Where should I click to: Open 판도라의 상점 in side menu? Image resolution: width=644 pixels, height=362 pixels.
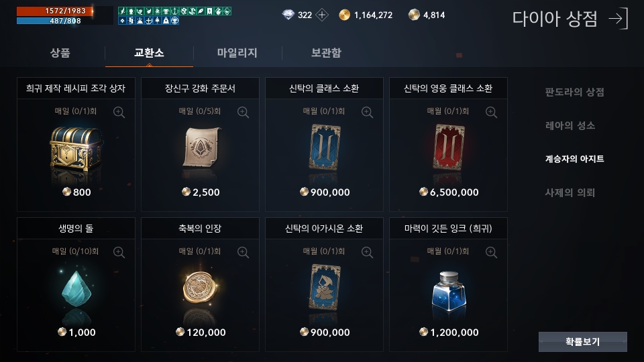coord(575,92)
